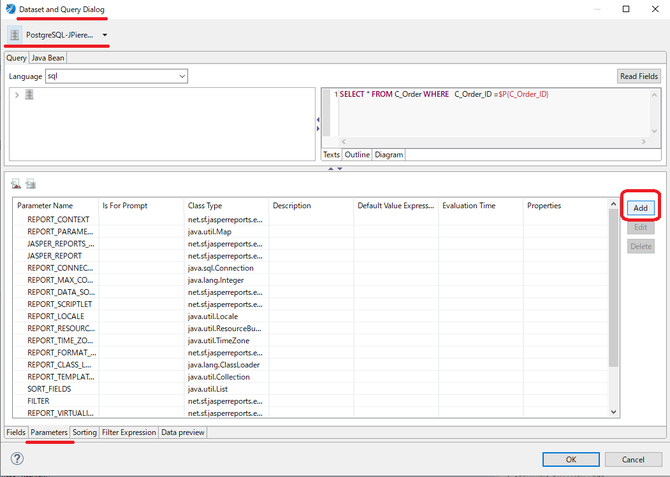The height and width of the screenshot is (477, 670).
Task: Click the Read Fields button
Action: (x=638, y=76)
